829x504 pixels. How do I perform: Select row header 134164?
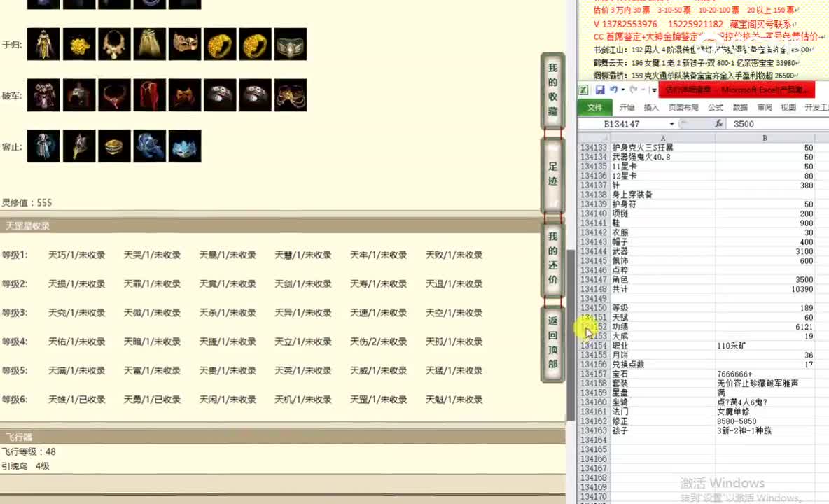594,440
